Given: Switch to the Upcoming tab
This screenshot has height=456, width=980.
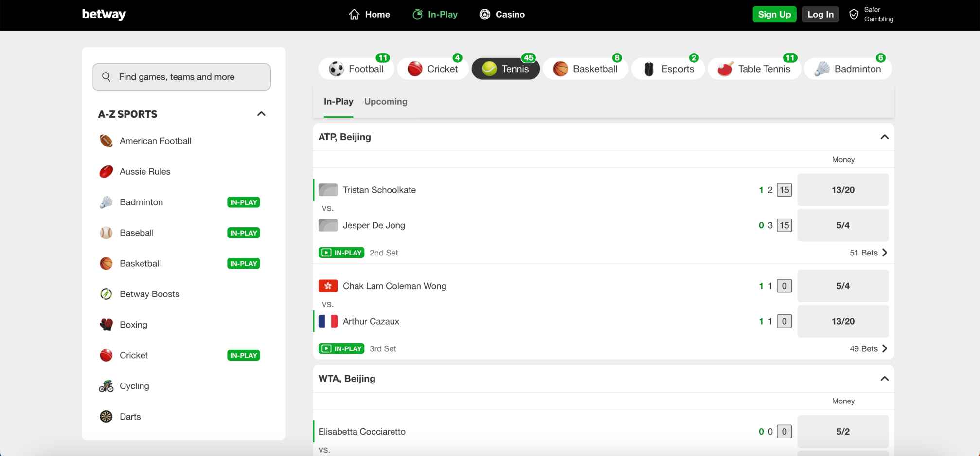Looking at the screenshot, I should tap(386, 102).
